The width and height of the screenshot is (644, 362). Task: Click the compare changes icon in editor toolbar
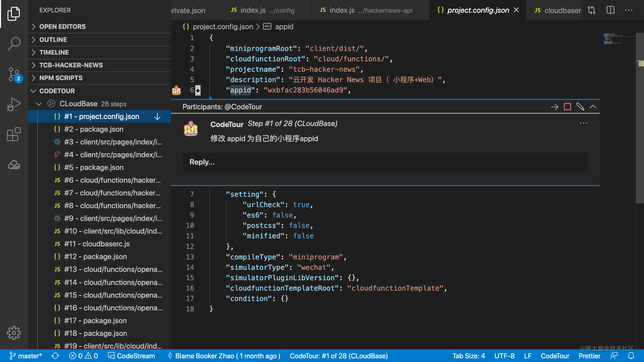pos(592,10)
